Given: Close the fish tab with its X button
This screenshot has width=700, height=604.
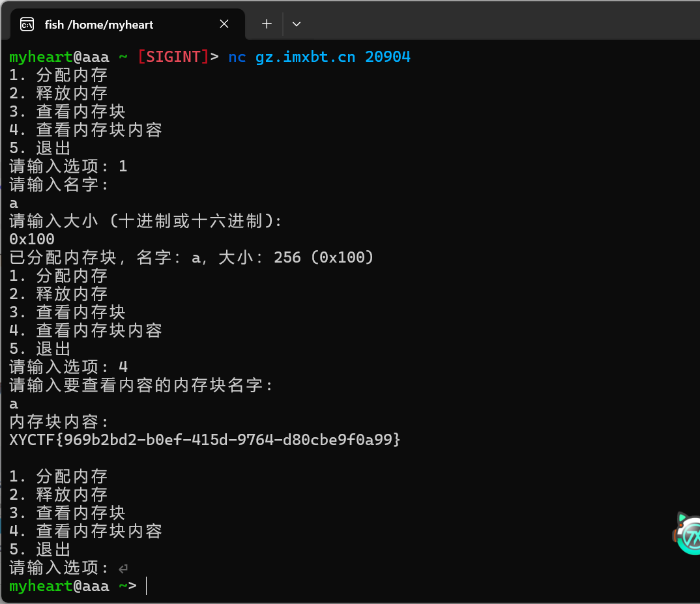Looking at the screenshot, I should pos(224,24).
